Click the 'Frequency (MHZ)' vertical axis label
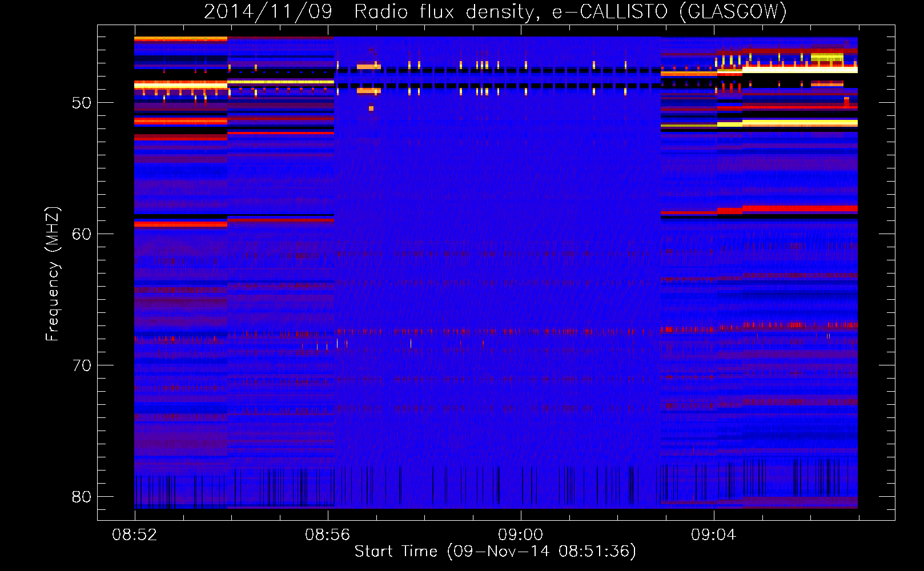The image size is (924, 571). click(x=52, y=274)
